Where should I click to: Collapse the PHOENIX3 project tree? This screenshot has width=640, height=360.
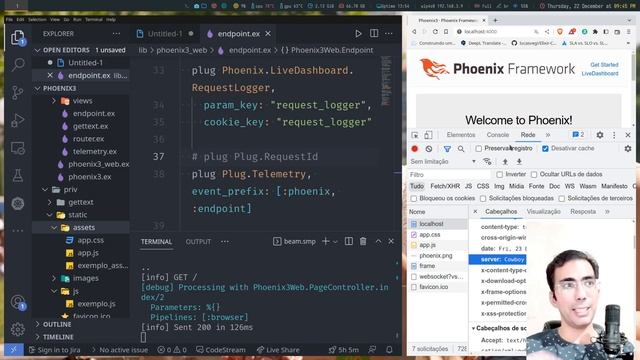point(38,88)
